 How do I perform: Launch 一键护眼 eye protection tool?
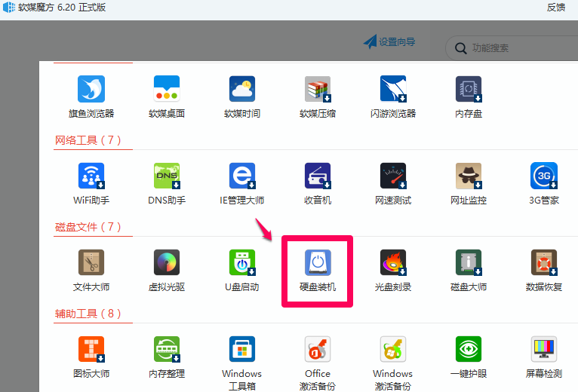(469, 350)
